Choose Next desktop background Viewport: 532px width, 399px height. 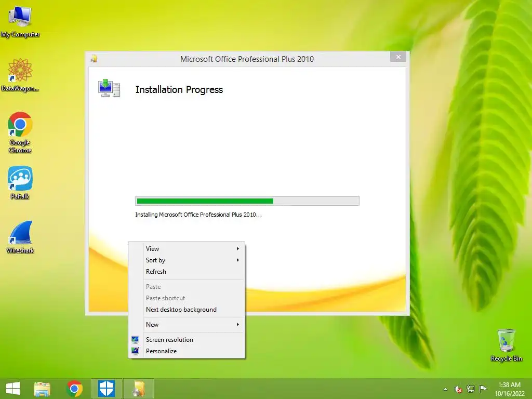click(x=187, y=310)
